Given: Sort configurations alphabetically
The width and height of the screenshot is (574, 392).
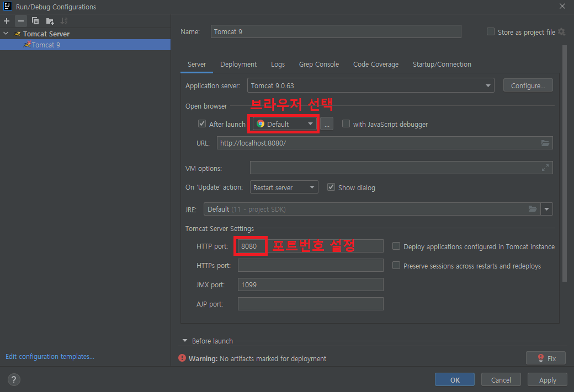Looking at the screenshot, I should [x=64, y=21].
